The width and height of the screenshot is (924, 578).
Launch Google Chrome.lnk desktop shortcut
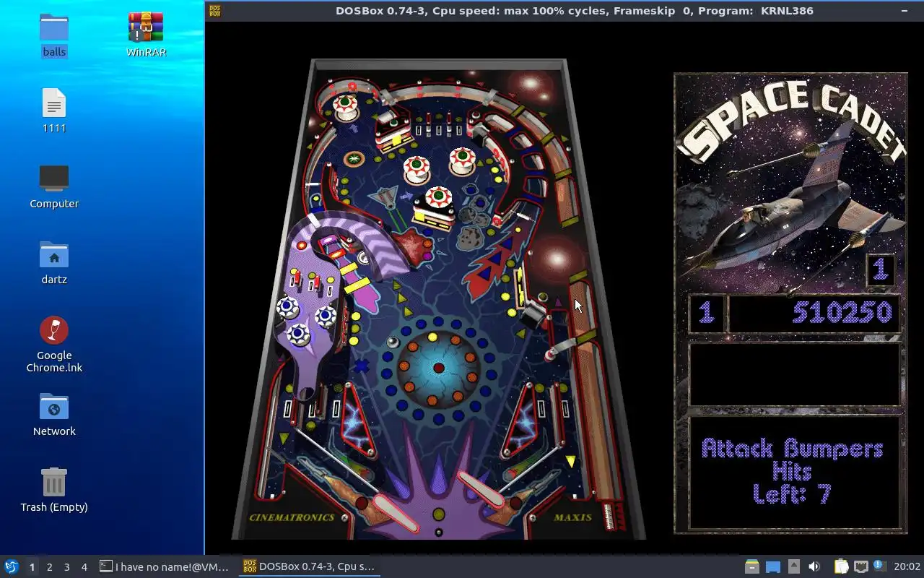(54, 344)
